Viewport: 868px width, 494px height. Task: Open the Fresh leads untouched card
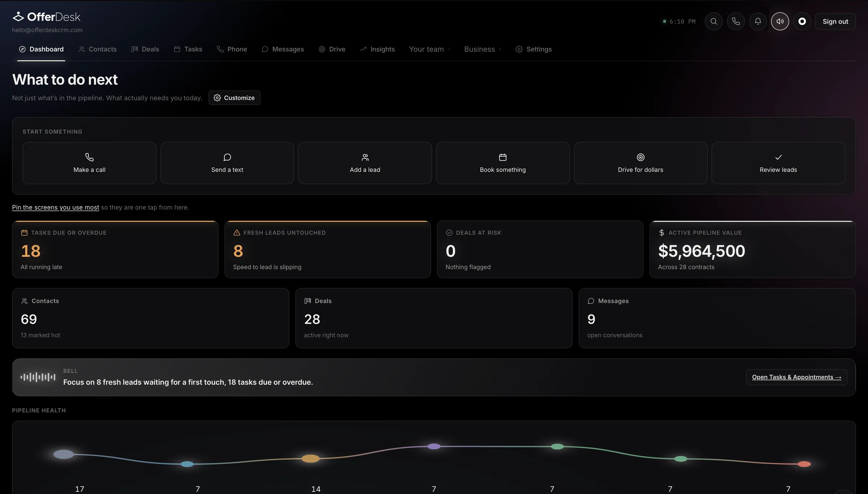click(x=328, y=249)
